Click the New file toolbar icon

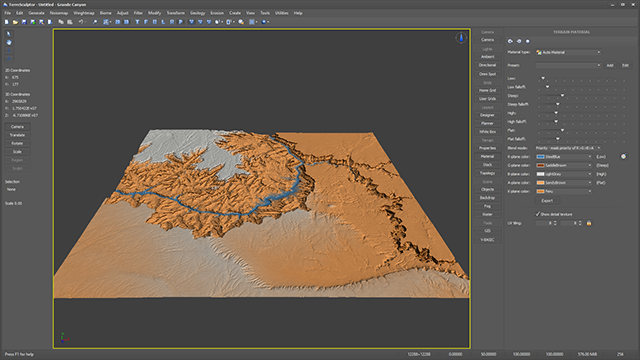click(x=7, y=22)
